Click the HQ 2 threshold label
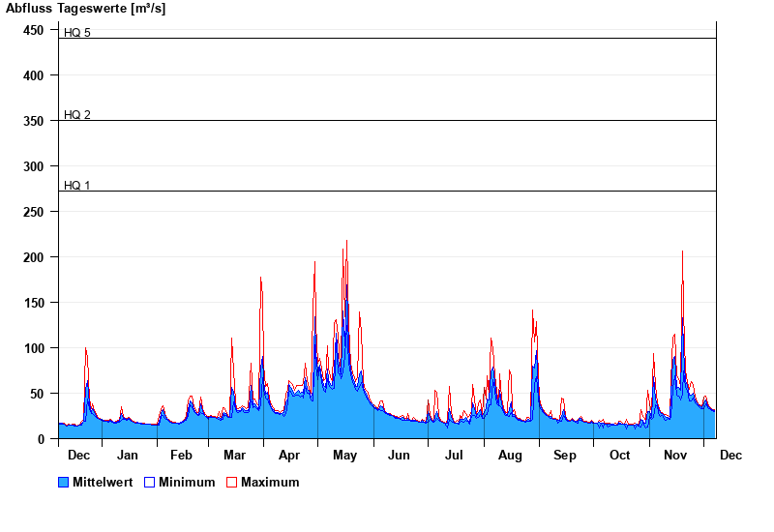 [77, 115]
